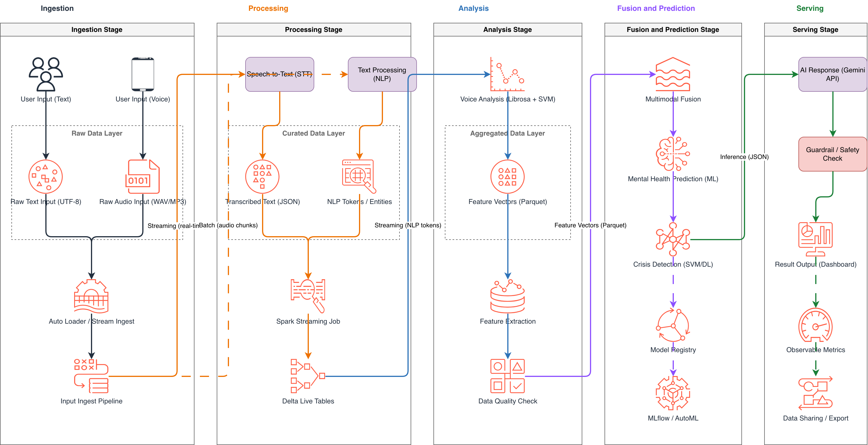Click the Voice Analysis chart icon
Viewport: 868px width, 445px height.
[508, 74]
